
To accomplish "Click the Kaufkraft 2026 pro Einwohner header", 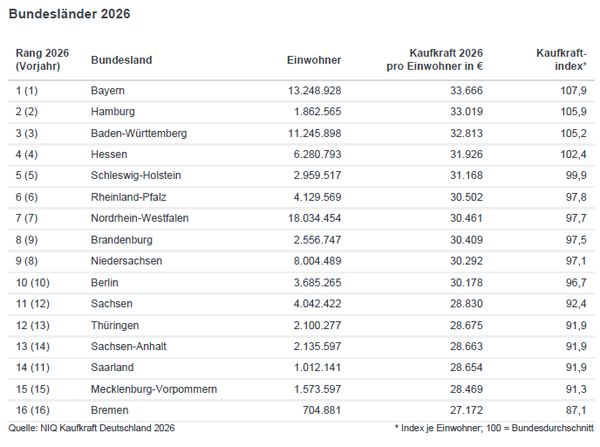I will (x=437, y=59).
